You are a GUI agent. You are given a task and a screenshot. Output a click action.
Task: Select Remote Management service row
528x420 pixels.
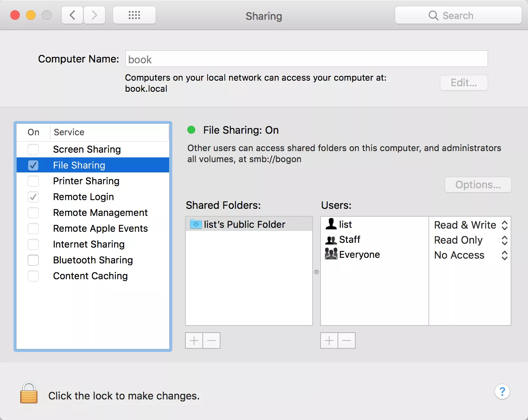pyautogui.click(x=93, y=213)
